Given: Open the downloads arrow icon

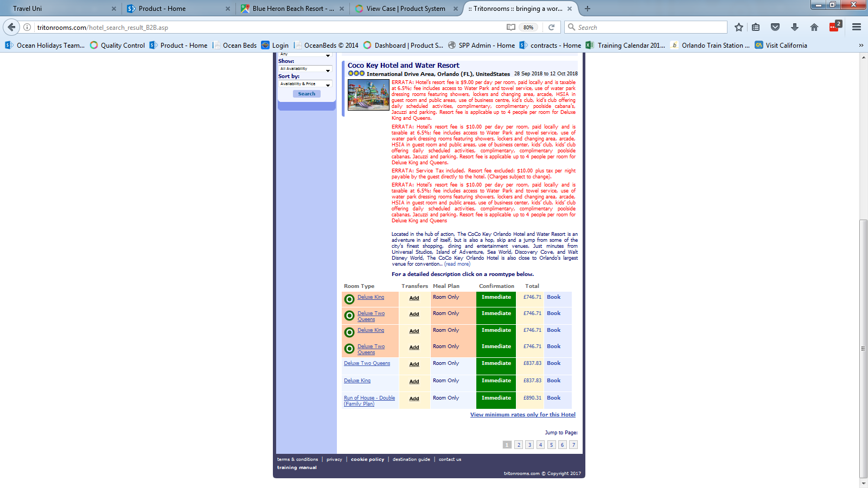Looking at the screenshot, I should coord(795,27).
